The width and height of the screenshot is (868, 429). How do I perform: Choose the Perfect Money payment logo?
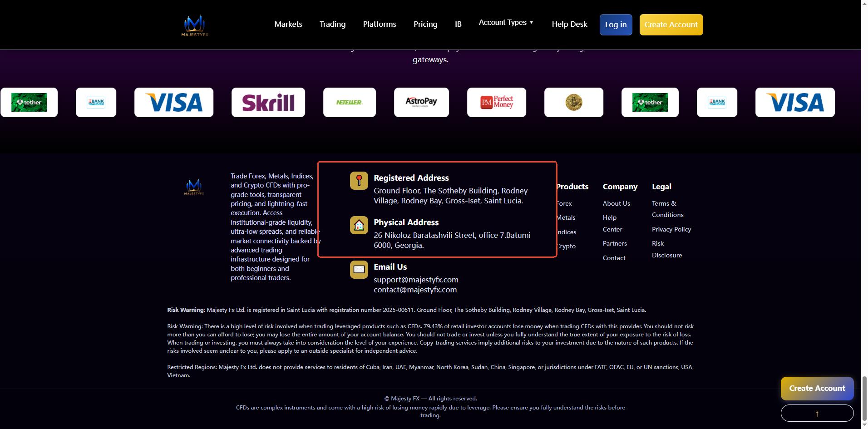click(497, 102)
